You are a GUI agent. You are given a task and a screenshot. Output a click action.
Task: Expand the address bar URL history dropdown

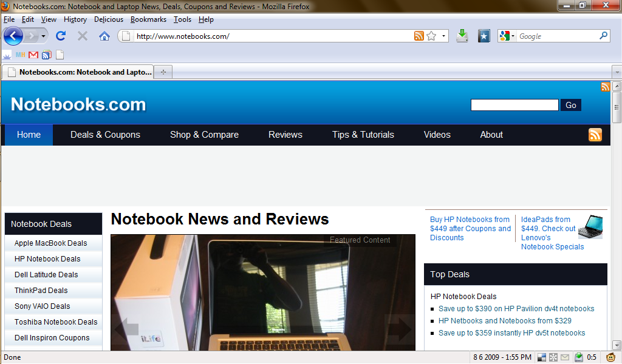[x=443, y=36]
